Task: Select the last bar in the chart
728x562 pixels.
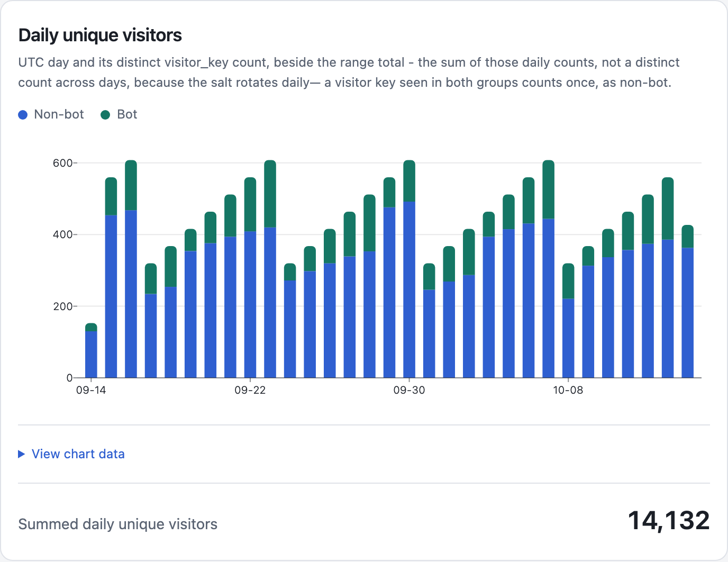Action: (687, 302)
